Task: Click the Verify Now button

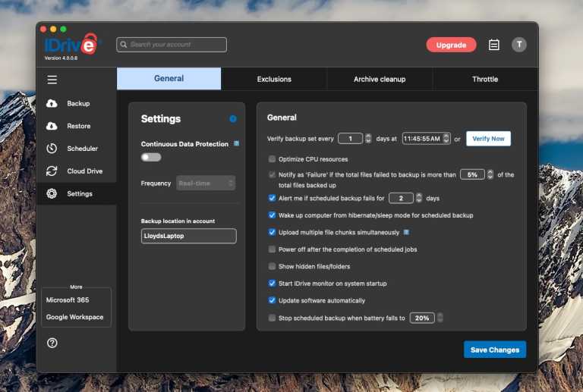Action: click(488, 139)
